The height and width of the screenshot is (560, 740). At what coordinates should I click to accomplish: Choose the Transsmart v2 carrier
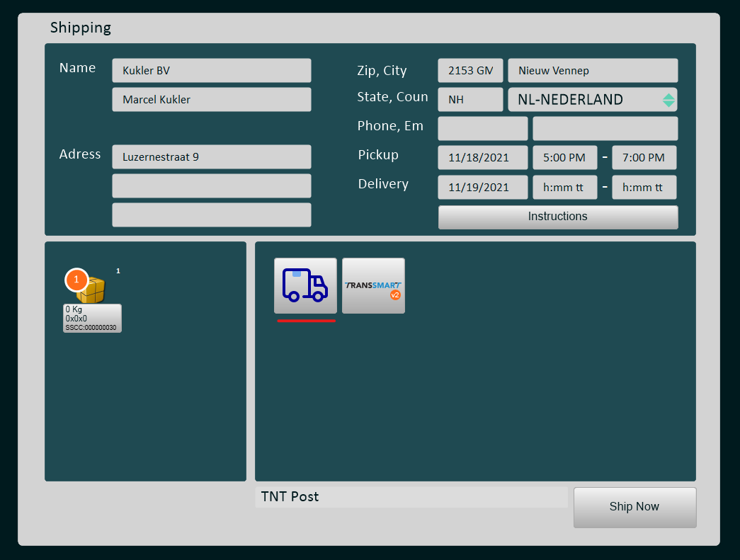tap(373, 285)
